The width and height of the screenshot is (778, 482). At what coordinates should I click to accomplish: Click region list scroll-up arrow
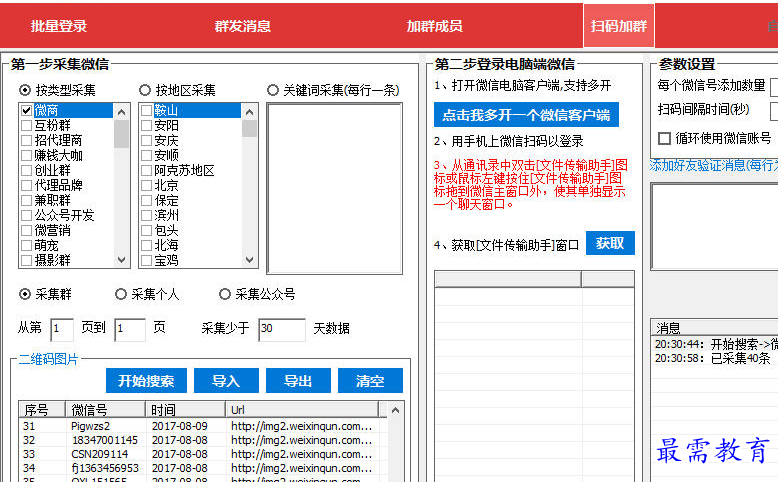pos(250,112)
